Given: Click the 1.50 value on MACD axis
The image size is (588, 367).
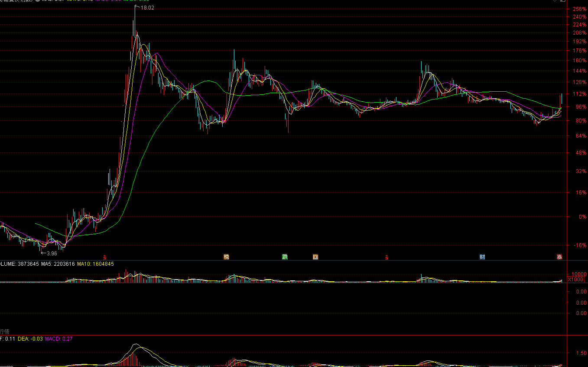Looking at the screenshot, I should click(581, 353).
